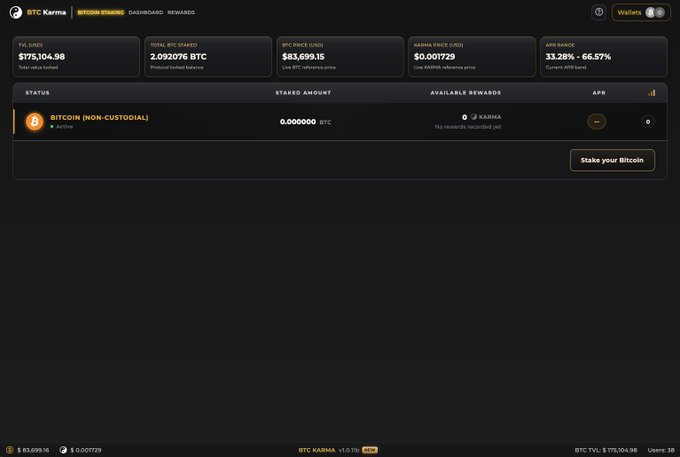Click footer BTC price $ 83,699.16
The height and width of the screenshot is (457, 680).
[x=33, y=450]
